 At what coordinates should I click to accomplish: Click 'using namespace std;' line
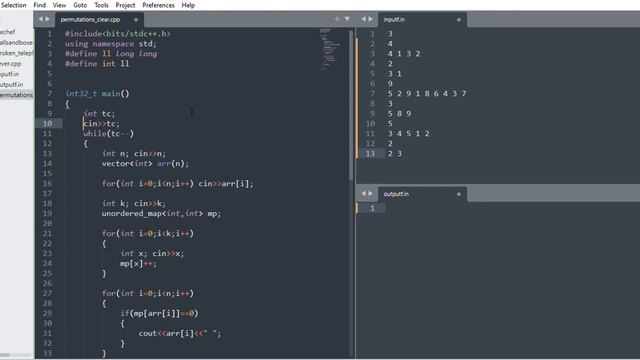pyautogui.click(x=111, y=44)
